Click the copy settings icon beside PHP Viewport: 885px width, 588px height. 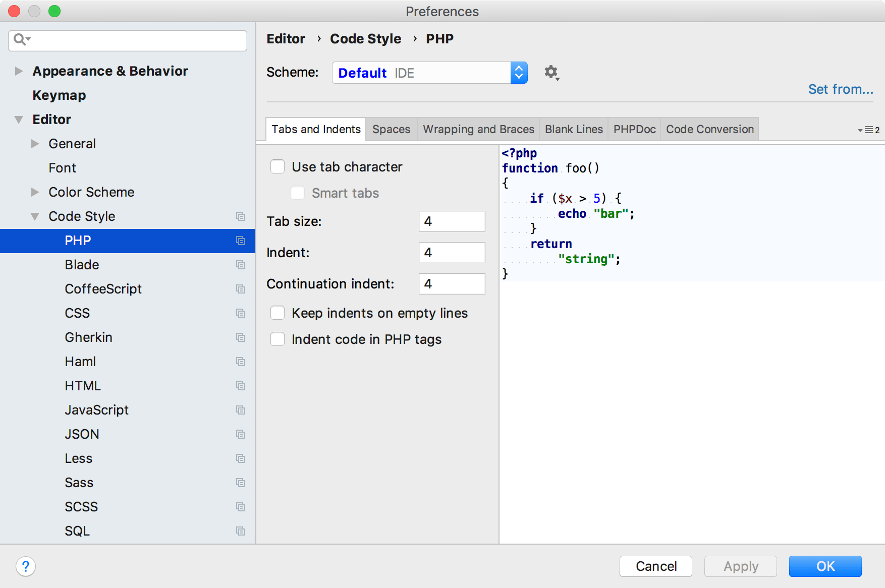pos(241,241)
